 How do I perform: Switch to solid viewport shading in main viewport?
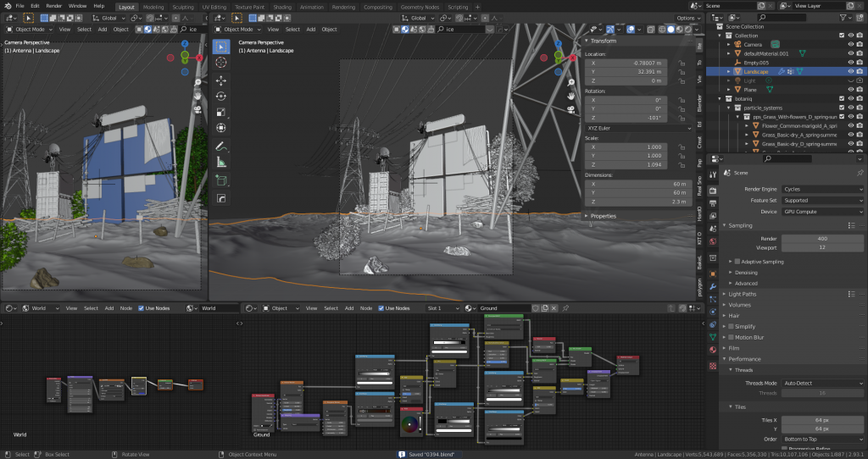coord(670,30)
